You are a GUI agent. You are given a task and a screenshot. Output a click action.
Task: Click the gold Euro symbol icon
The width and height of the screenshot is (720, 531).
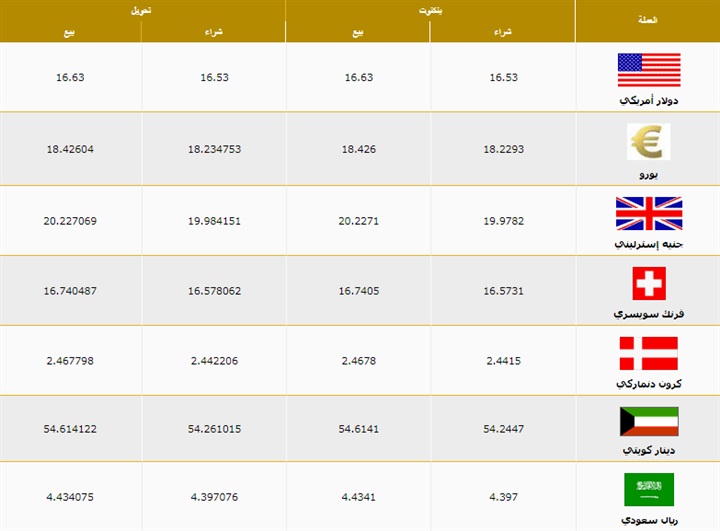(648, 141)
